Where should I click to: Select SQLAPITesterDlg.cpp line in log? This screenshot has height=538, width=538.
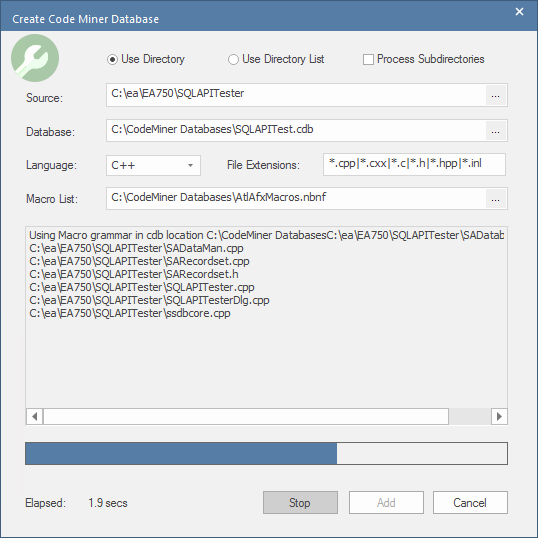149,300
